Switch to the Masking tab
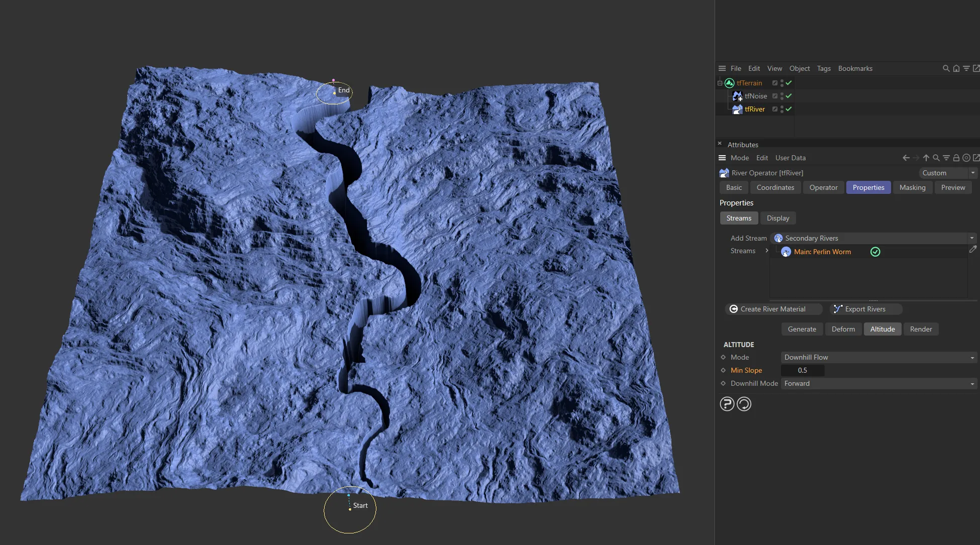 pos(913,187)
